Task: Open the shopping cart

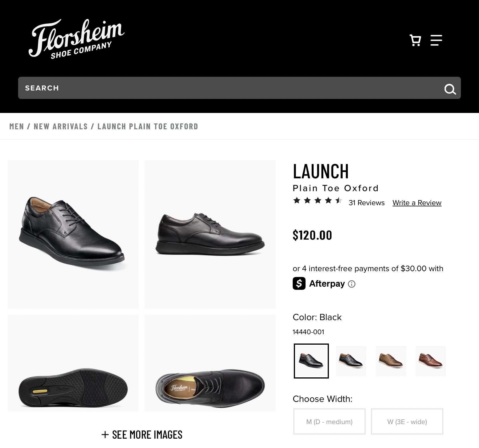Action: click(415, 40)
